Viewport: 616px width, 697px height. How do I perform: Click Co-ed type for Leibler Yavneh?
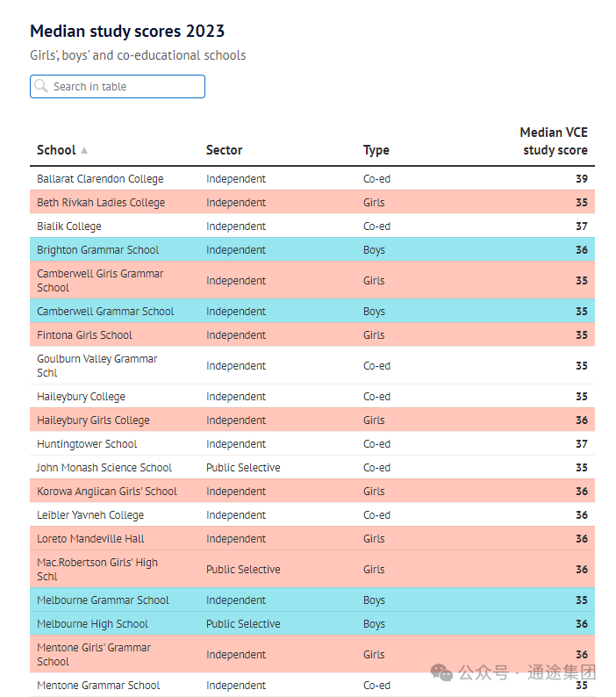377,515
